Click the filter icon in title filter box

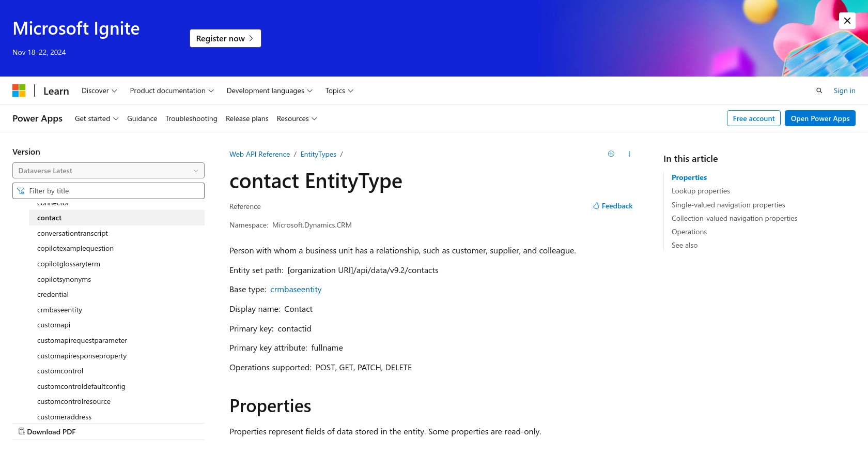coord(21,191)
